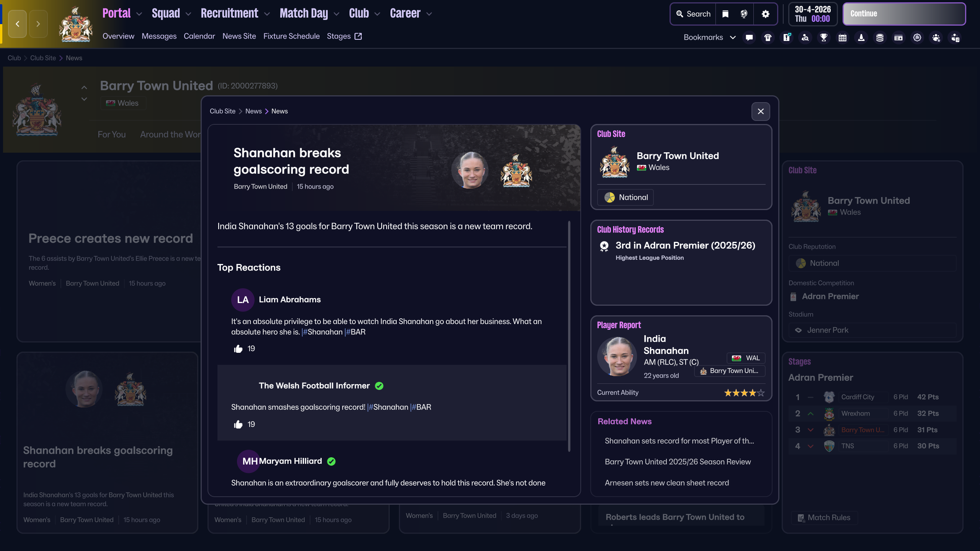Viewport: 980px width, 551px height.
Task: Like Liam Abrahams' reaction with thumbs up
Action: click(x=238, y=349)
